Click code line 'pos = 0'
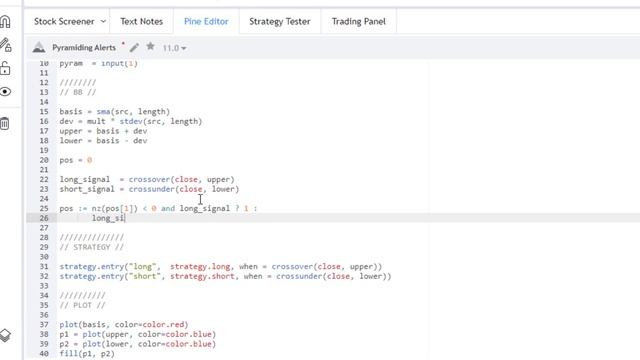The image size is (640, 360). pos(76,160)
